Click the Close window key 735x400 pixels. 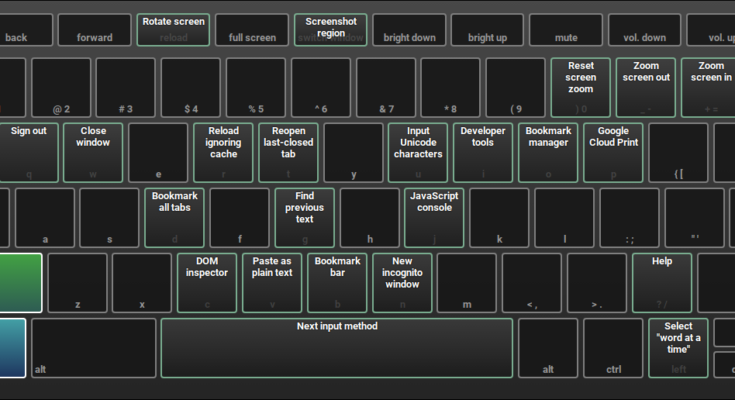click(x=93, y=152)
